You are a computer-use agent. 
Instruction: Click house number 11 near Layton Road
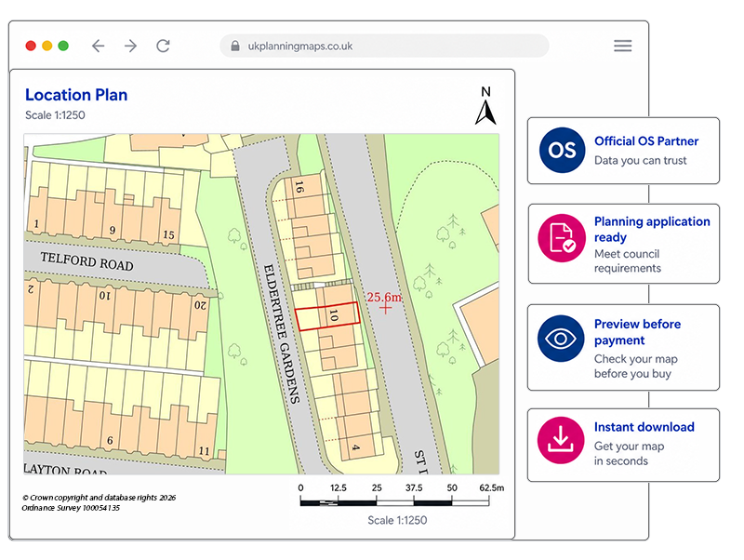(x=204, y=450)
